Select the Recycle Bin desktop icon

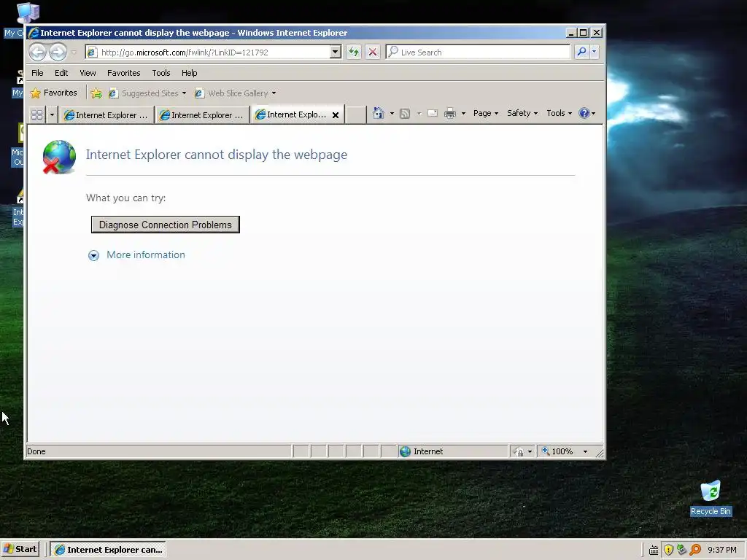(711, 498)
